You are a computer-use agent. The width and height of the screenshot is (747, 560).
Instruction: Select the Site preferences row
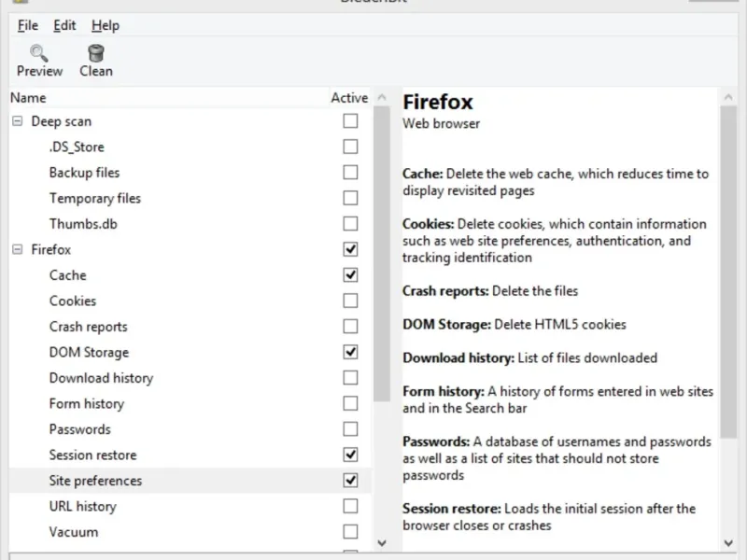click(x=190, y=481)
